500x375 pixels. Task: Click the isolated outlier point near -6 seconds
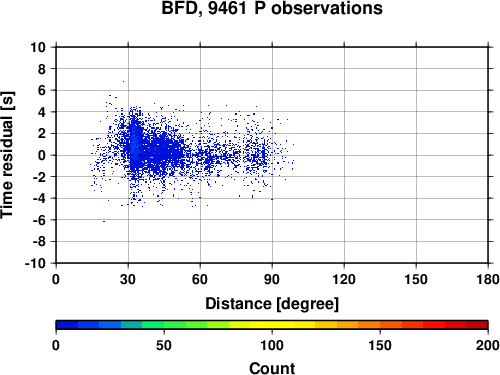point(104,221)
